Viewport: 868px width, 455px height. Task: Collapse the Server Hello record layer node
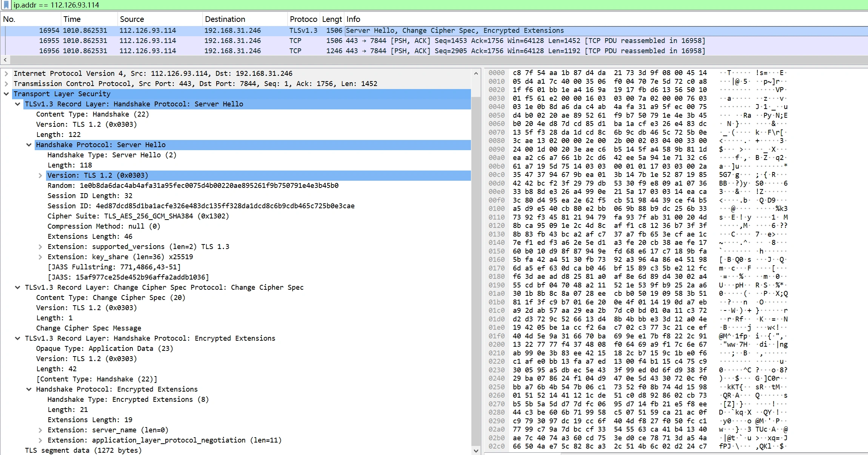point(18,104)
